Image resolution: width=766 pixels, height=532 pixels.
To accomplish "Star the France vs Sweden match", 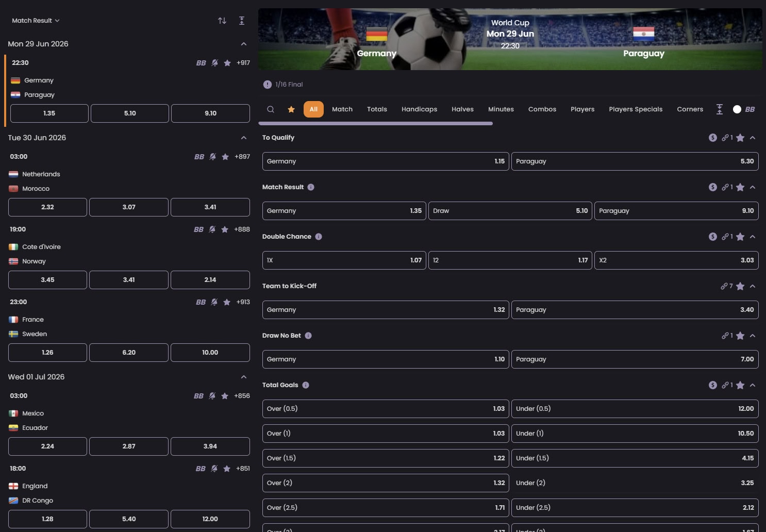I will (x=227, y=302).
